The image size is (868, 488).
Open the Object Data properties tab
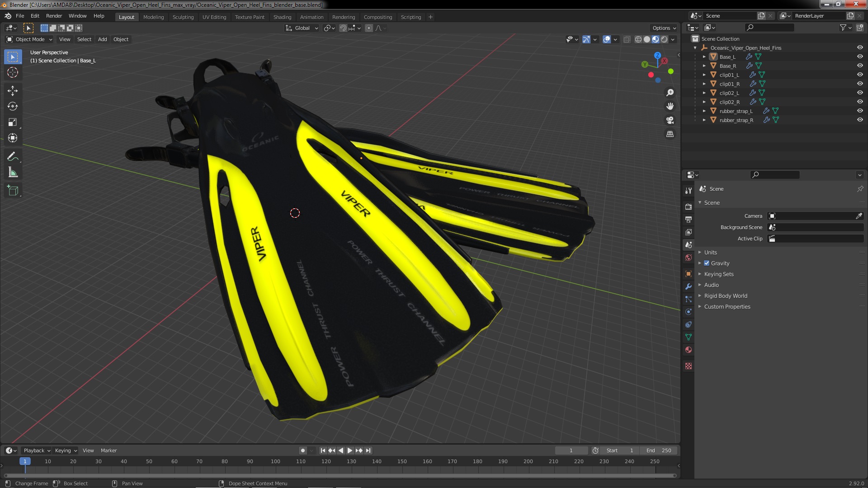coord(689,337)
